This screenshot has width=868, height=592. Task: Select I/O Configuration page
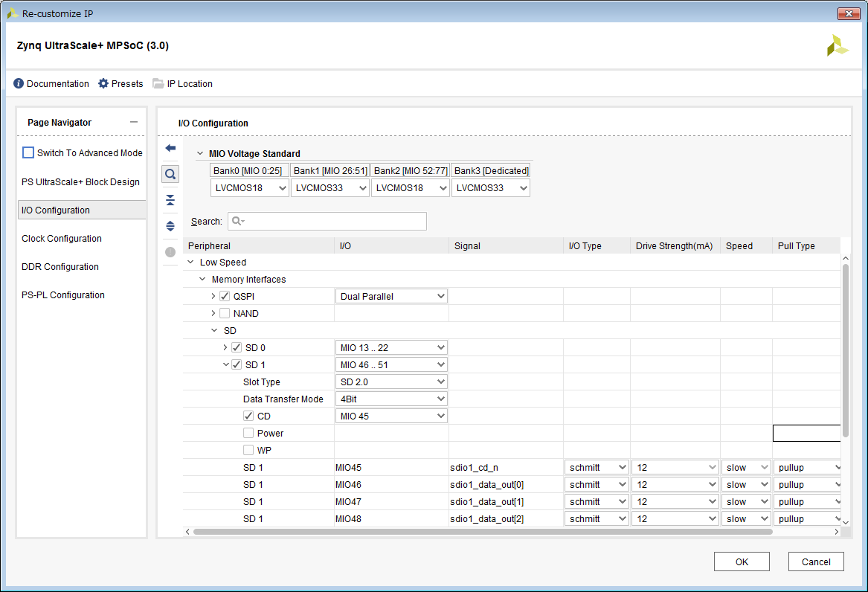(82, 210)
